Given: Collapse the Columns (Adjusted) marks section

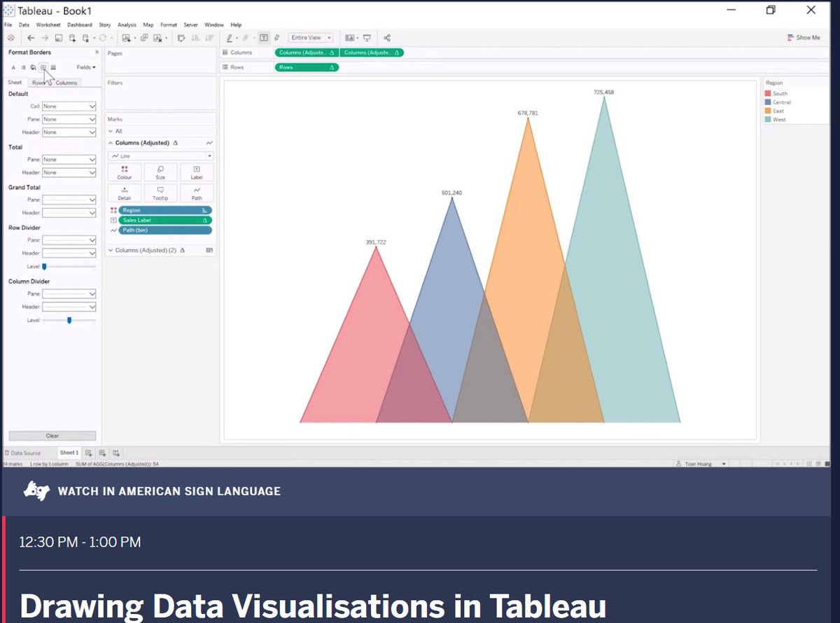Looking at the screenshot, I should coord(111,143).
